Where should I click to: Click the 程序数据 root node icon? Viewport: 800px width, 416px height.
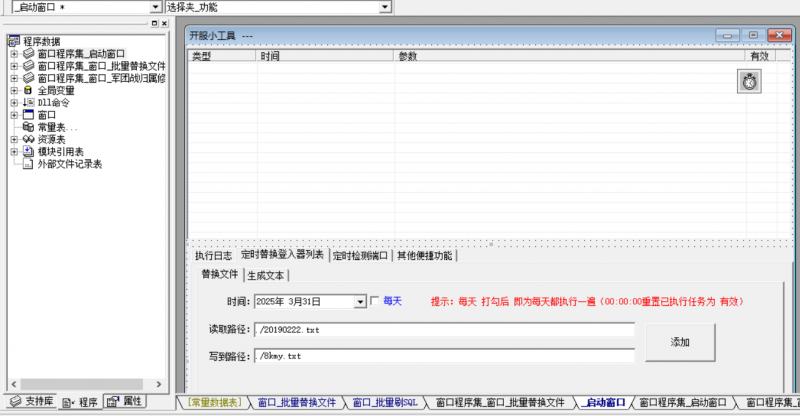tap(14, 41)
